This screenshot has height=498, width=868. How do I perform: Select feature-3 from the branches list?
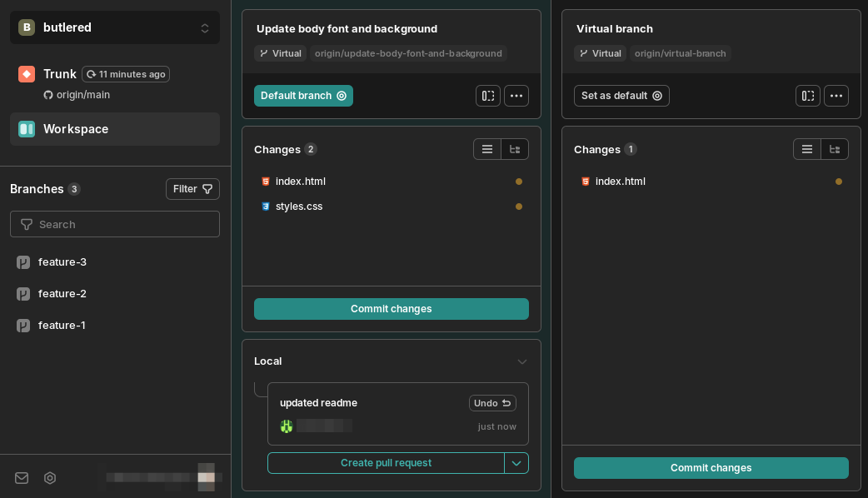[62, 261]
